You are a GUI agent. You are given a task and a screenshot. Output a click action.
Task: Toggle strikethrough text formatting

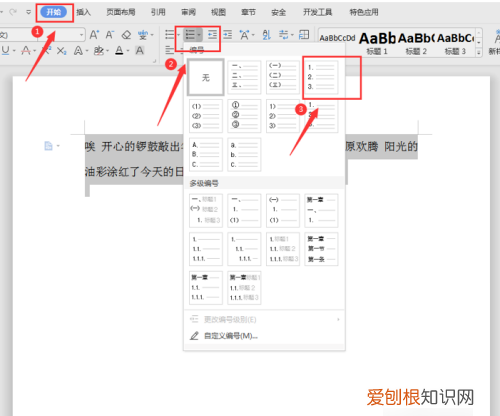pyautogui.click(x=26, y=51)
